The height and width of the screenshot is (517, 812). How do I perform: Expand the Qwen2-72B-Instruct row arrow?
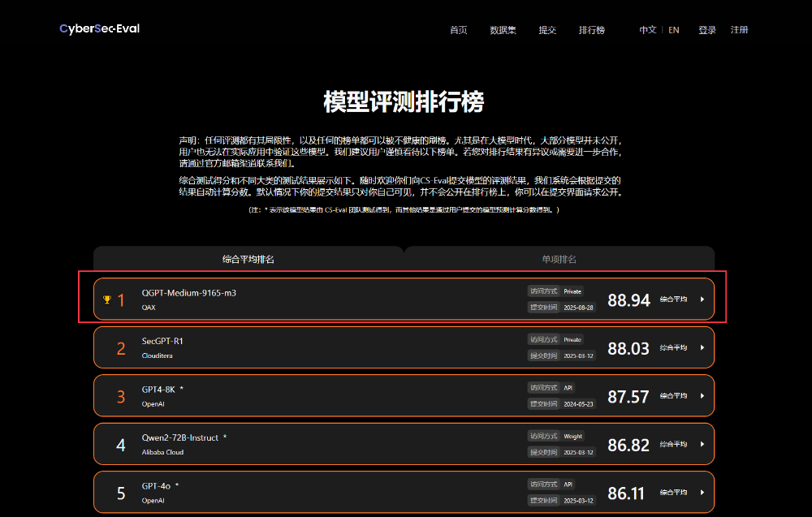pyautogui.click(x=702, y=444)
